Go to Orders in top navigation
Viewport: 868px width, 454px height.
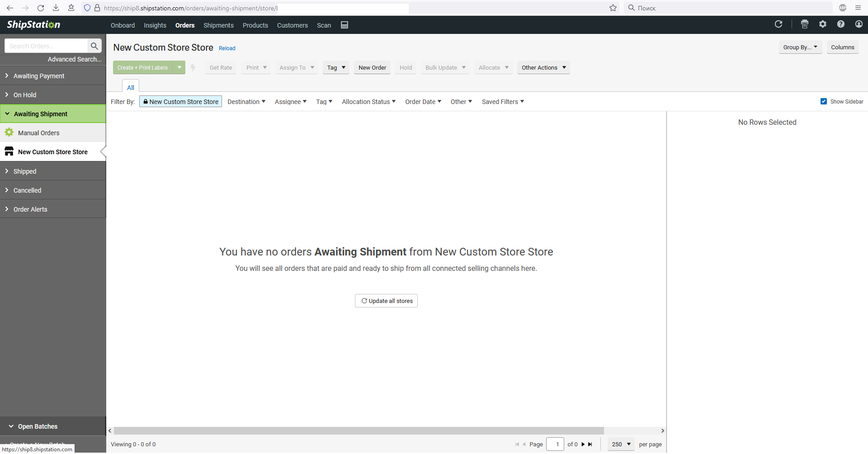[185, 25]
